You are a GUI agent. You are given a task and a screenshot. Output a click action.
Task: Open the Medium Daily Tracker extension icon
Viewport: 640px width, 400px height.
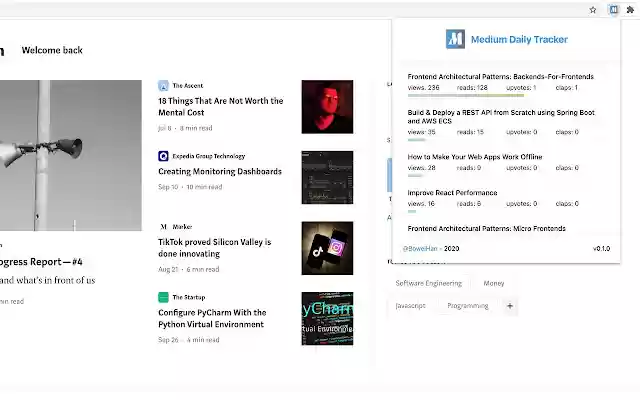coord(613,9)
